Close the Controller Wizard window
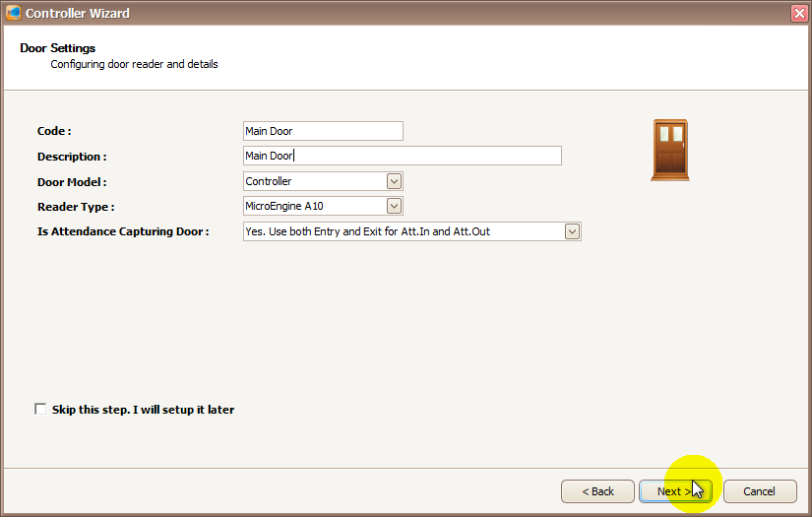 pyautogui.click(x=798, y=13)
